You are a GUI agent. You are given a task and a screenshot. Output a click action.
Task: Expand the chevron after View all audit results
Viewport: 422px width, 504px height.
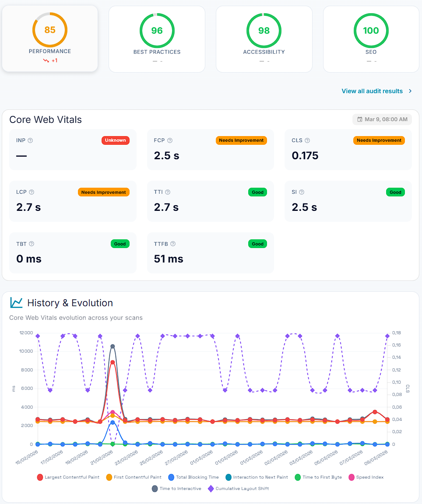tap(410, 91)
